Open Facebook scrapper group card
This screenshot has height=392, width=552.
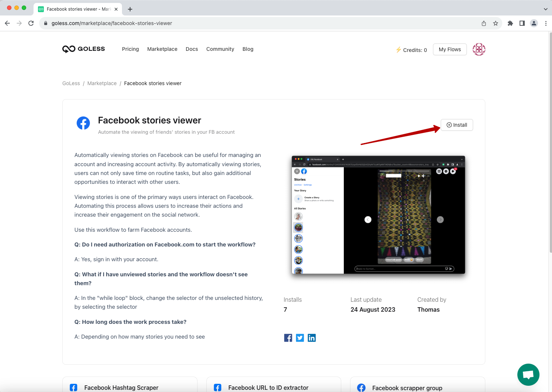point(418,384)
